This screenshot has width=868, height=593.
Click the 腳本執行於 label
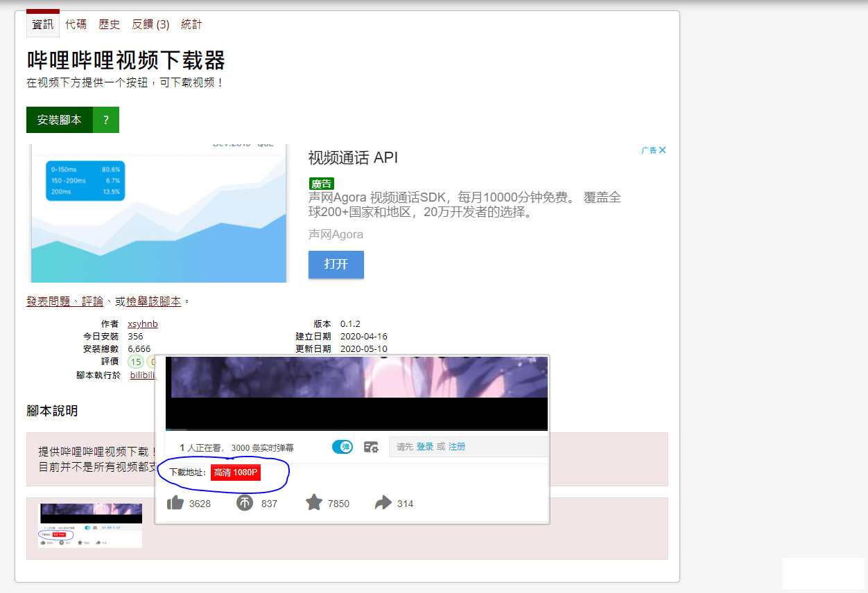[x=98, y=375]
